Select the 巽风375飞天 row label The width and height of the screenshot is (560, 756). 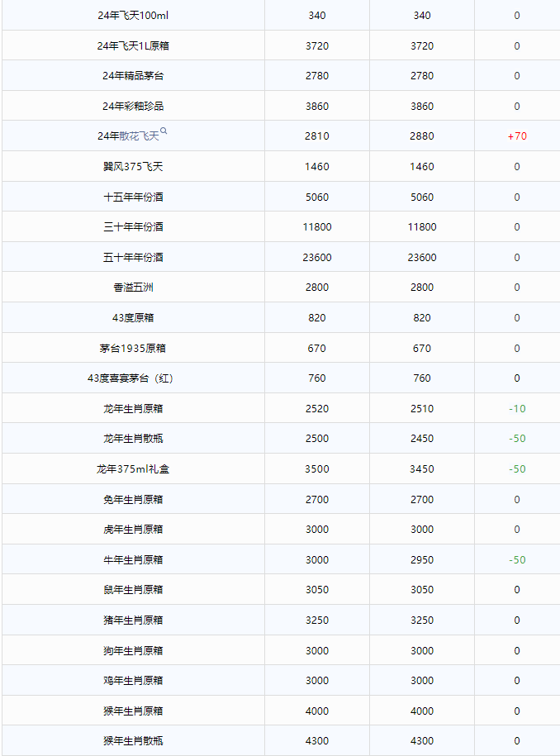point(133,167)
